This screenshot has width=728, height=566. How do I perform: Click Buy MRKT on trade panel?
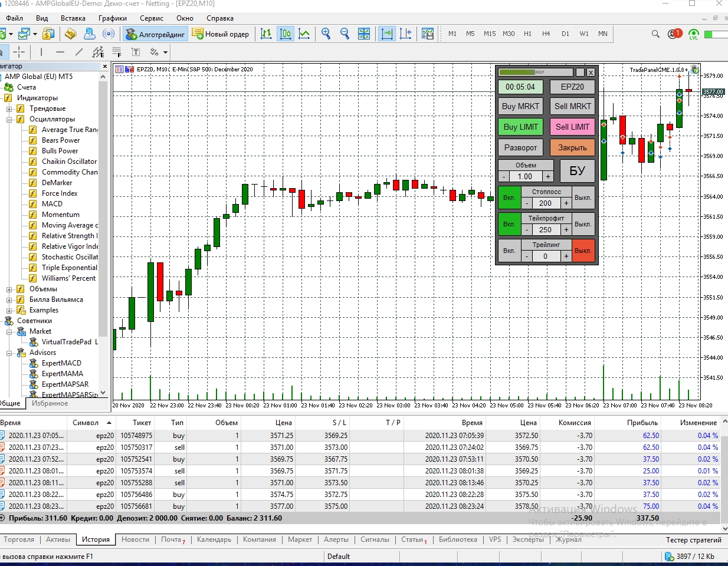pos(520,106)
